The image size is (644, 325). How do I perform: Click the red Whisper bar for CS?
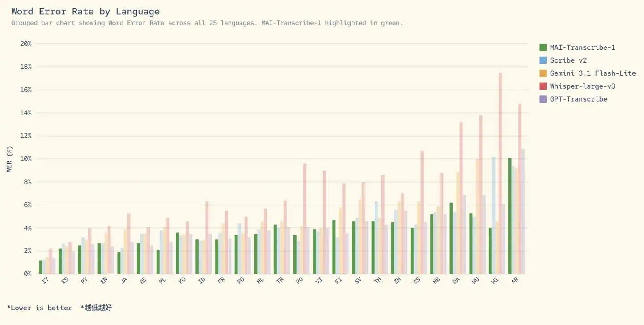coord(422,212)
